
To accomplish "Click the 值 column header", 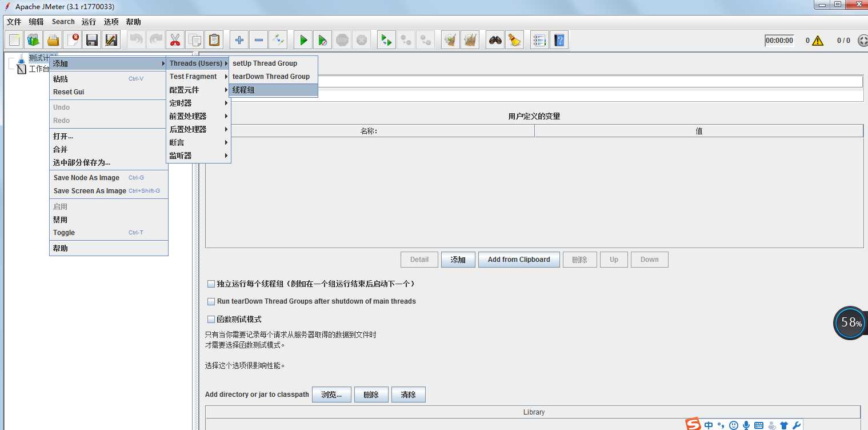I will pyautogui.click(x=699, y=131).
